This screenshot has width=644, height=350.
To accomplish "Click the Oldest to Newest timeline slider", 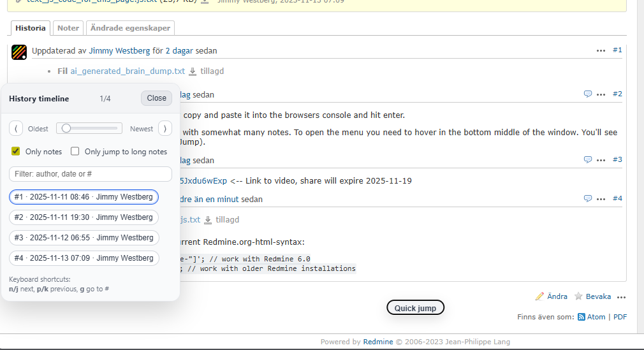I will pos(89,129).
